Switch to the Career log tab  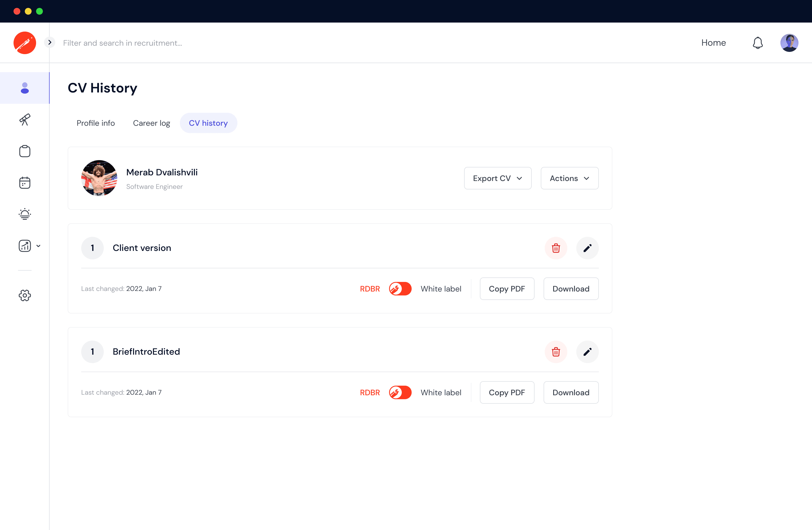[151, 123]
